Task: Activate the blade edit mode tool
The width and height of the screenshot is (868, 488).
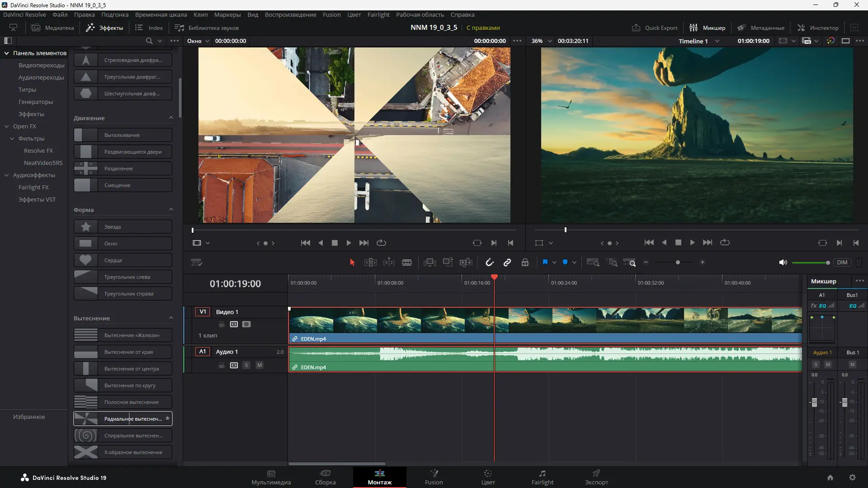Action: point(407,263)
